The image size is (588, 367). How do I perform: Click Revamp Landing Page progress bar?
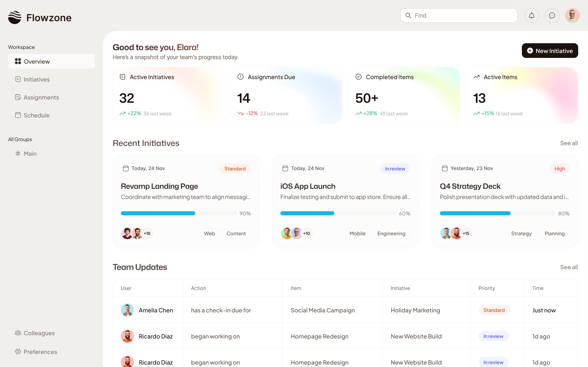point(179,213)
